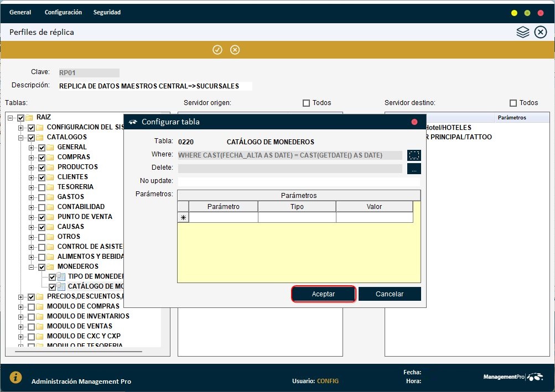This screenshot has height=392, width=555.
Task: Click the cancel X icon on the yellow toolbar
Action: coord(235,50)
